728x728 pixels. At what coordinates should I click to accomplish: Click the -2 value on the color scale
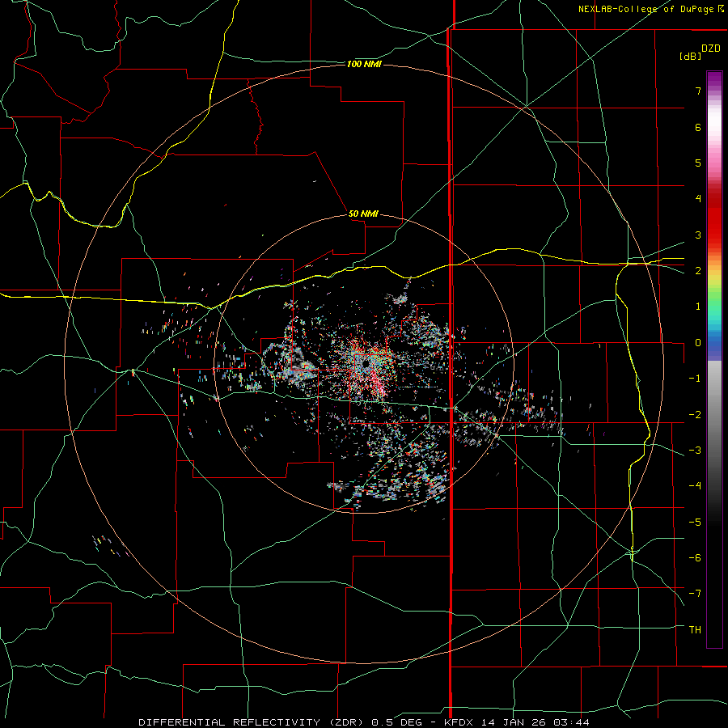695,414
